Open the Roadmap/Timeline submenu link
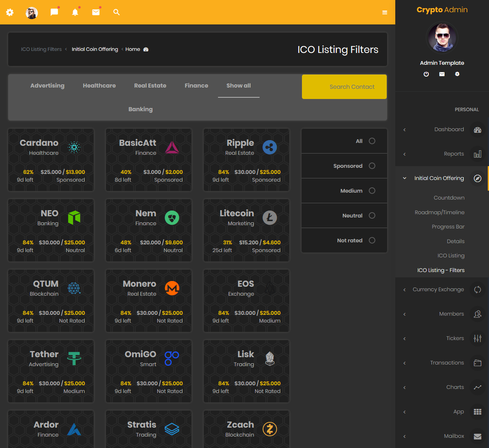489x448 pixels. (x=440, y=213)
